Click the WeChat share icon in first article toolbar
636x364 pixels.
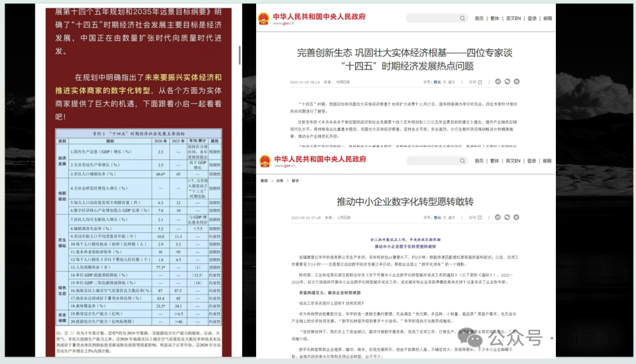[507, 82]
